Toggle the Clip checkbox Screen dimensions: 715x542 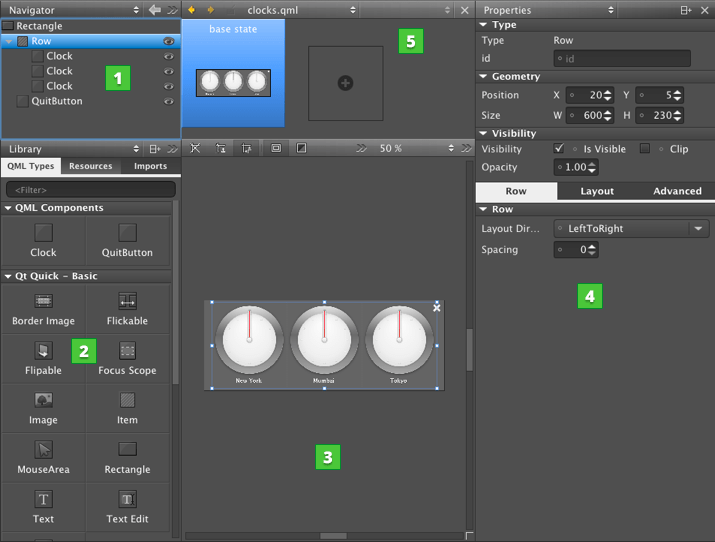click(x=645, y=148)
